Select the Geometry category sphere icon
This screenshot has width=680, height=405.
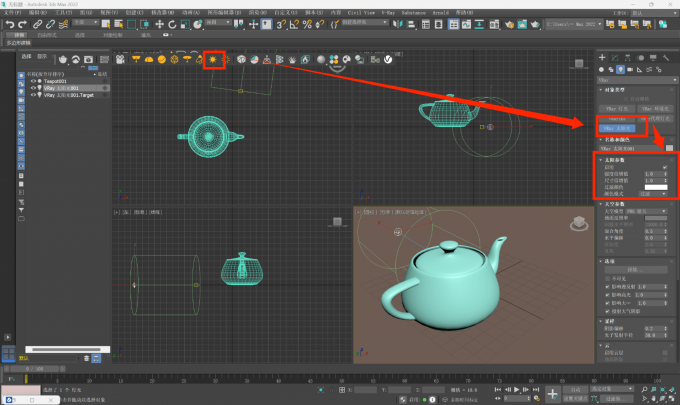pos(602,69)
